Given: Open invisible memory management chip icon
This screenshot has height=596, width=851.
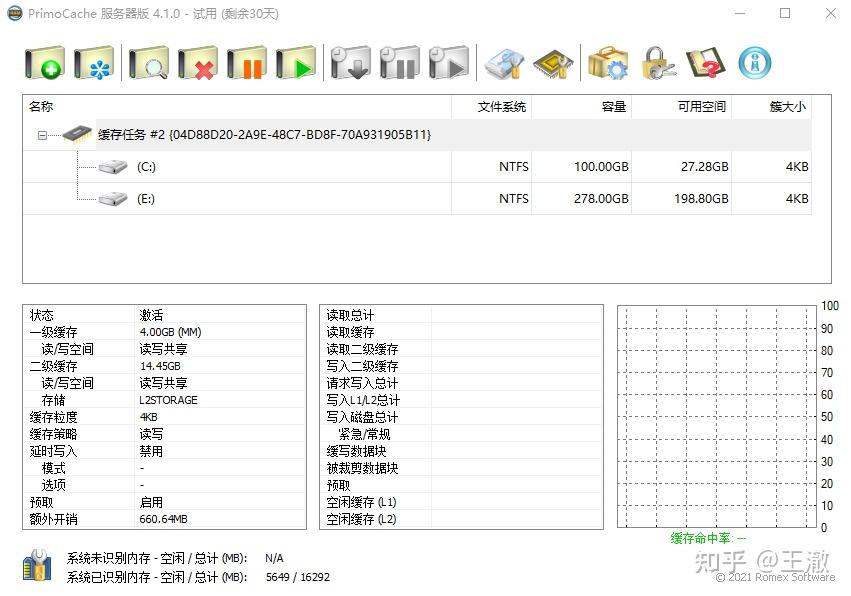Looking at the screenshot, I should click(553, 64).
